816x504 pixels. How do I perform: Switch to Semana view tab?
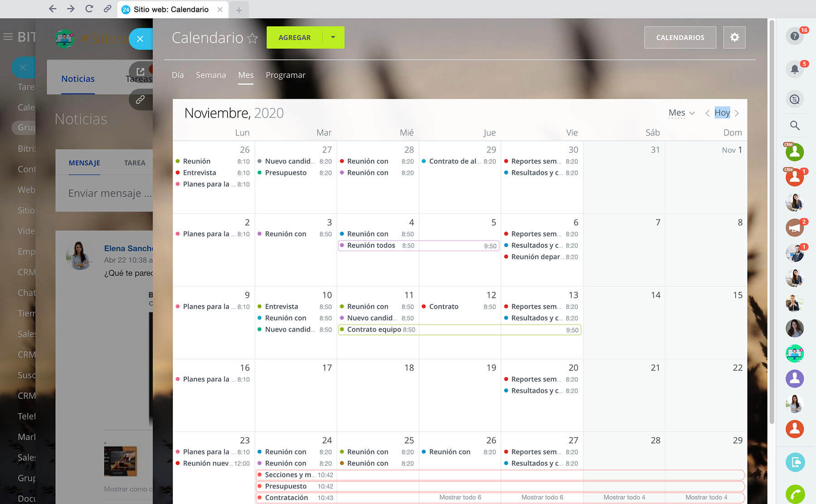[210, 75]
